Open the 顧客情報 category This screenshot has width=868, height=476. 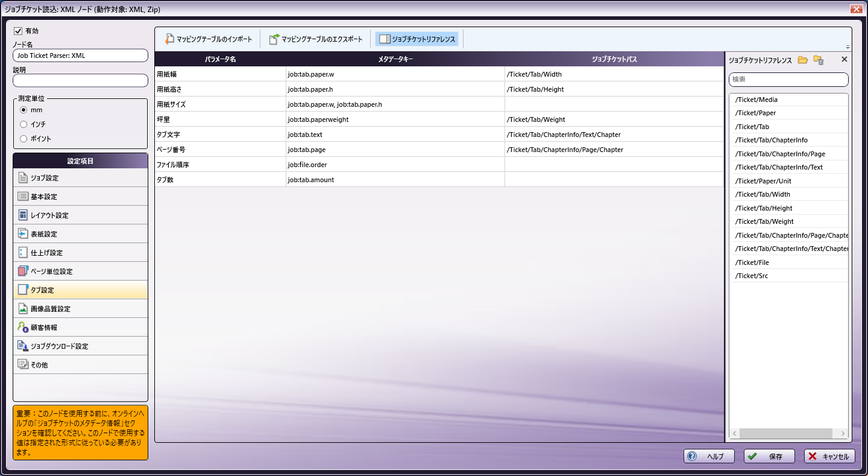80,328
